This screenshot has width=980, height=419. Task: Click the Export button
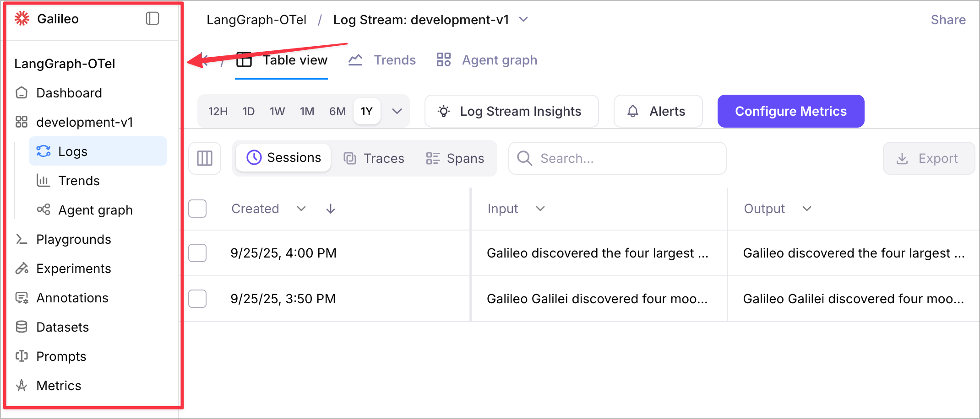(x=929, y=158)
